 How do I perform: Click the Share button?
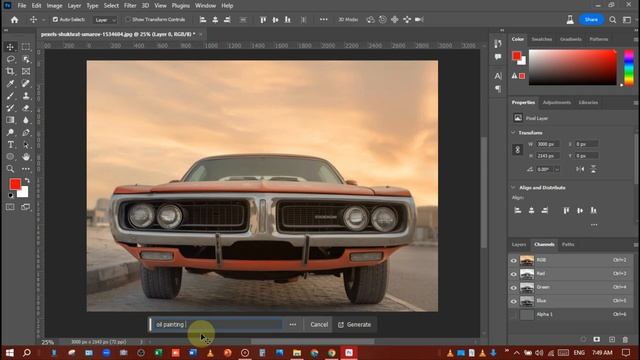591,20
